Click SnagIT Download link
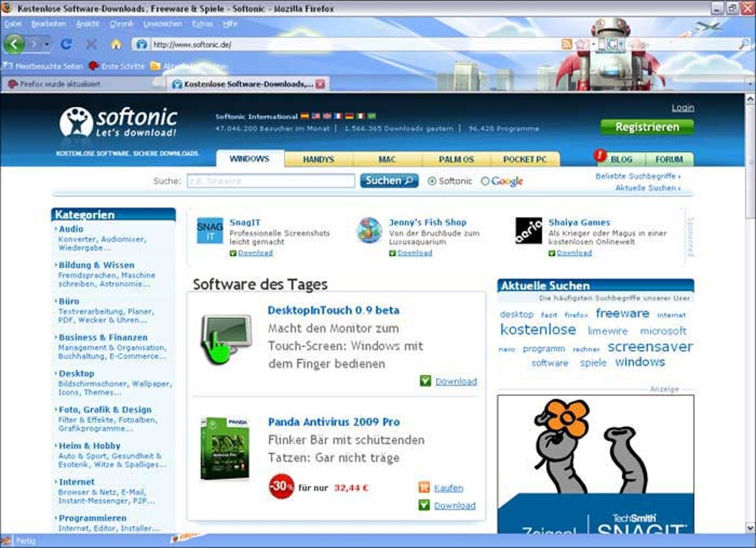This screenshot has width=756, height=548. point(255,253)
